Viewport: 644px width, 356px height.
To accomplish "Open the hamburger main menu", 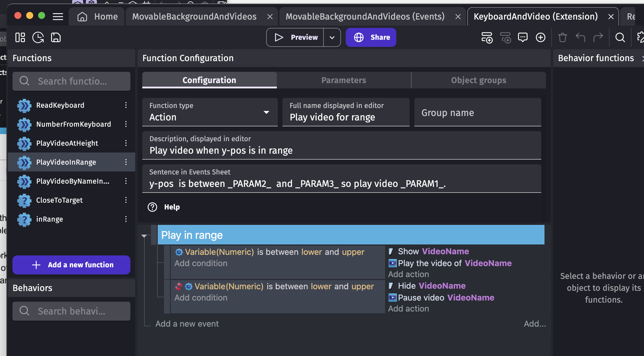I will click(x=58, y=17).
